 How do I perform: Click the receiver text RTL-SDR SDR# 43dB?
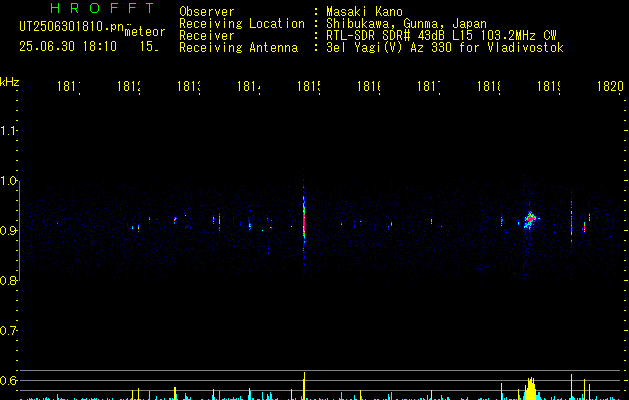pos(389,36)
